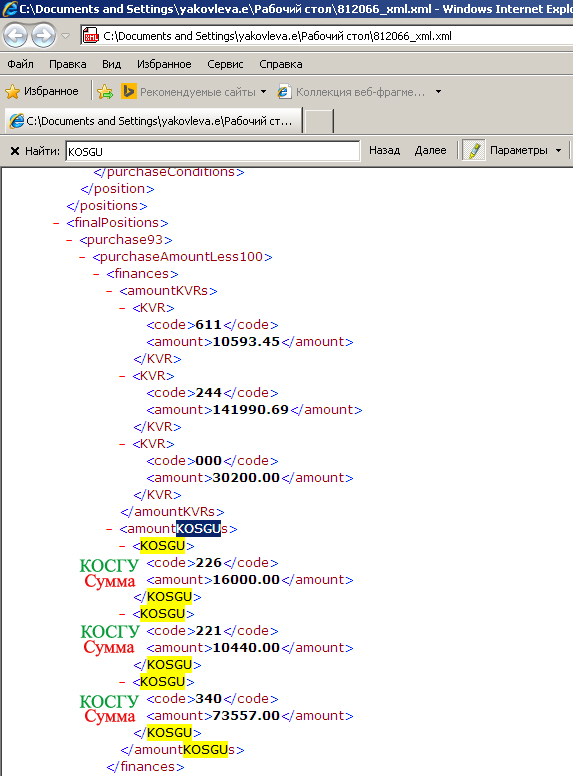Screen dimensions: 573x776
Task: Open the new empty tab button
Action: 319,121
